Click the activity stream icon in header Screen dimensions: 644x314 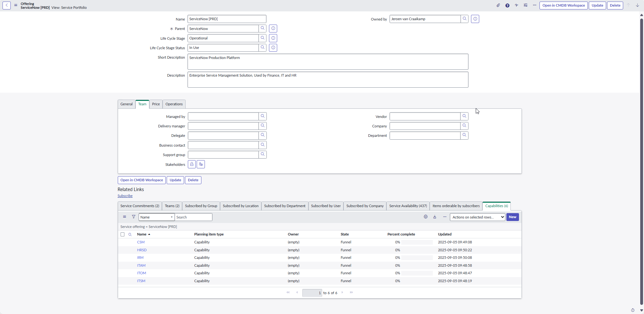[x=516, y=5]
